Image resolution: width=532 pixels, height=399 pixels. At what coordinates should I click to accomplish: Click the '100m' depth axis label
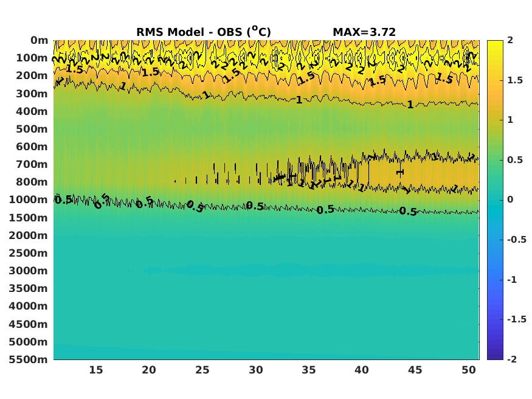[32, 58]
